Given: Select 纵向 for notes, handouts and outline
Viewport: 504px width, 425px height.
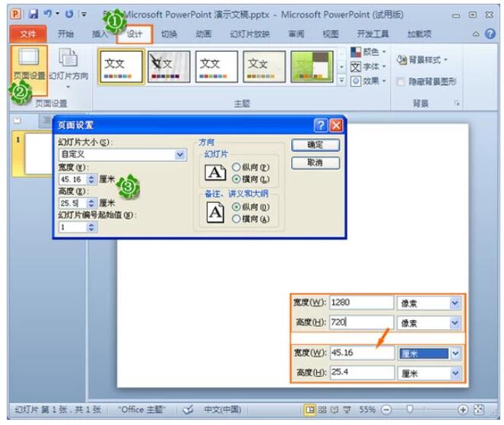Looking at the screenshot, I should (236, 207).
